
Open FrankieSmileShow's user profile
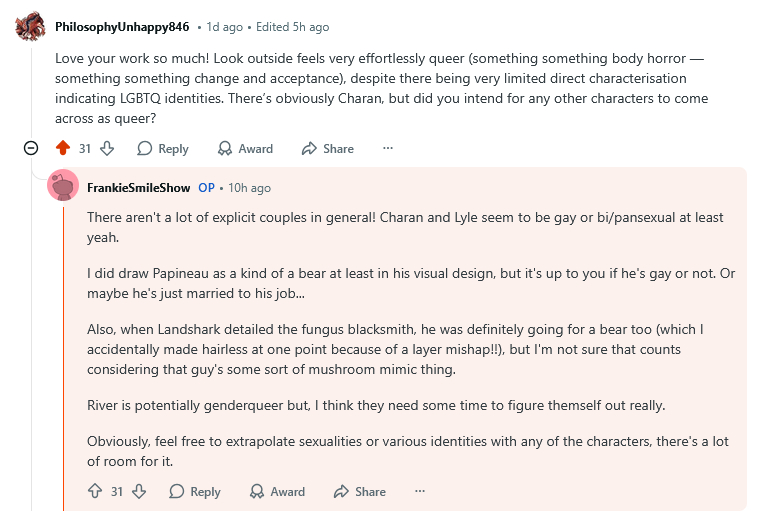(138, 188)
